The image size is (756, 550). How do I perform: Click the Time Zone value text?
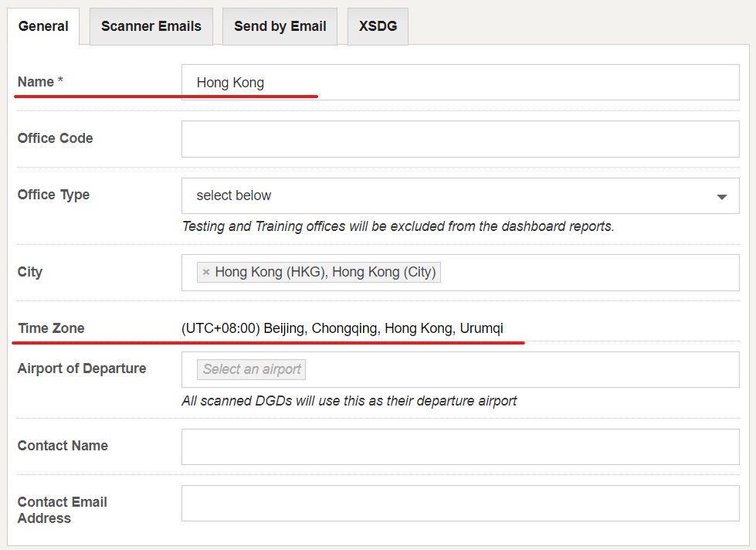342,328
